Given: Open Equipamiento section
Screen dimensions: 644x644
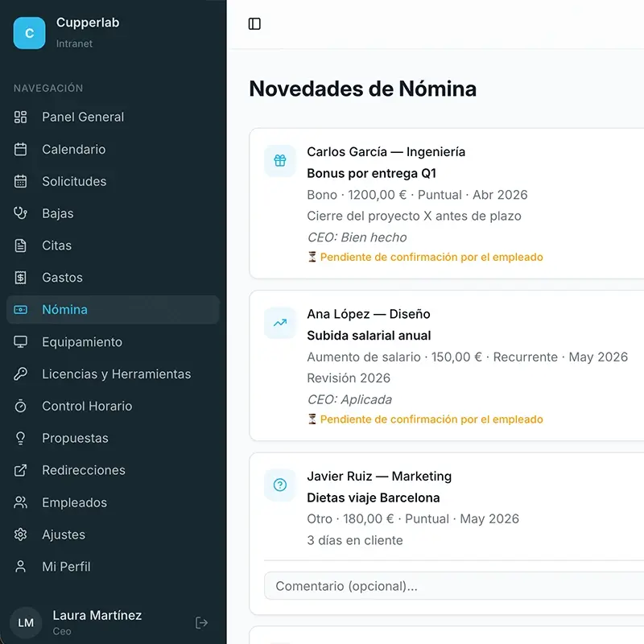Looking at the screenshot, I should 113,341.
